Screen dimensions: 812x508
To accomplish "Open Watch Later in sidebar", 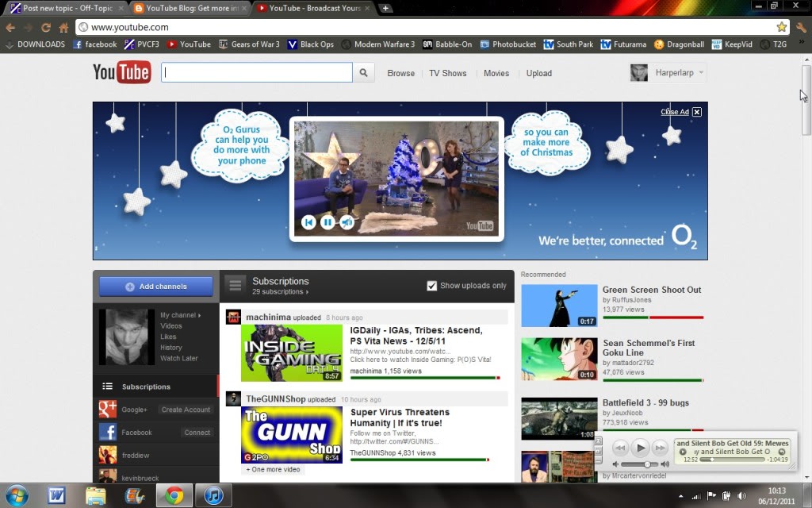I will pos(178,358).
